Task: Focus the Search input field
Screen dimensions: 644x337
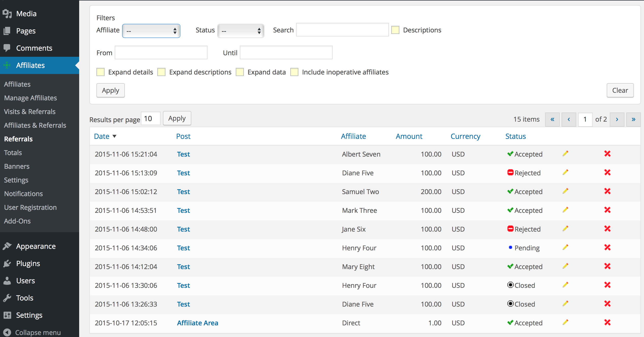Action: [x=343, y=30]
